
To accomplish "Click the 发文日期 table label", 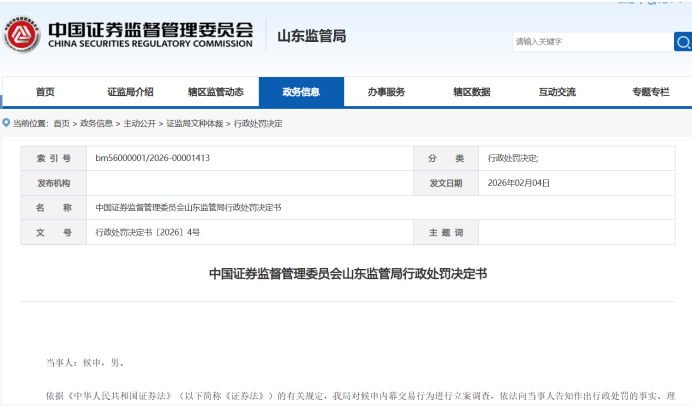I will (446, 183).
